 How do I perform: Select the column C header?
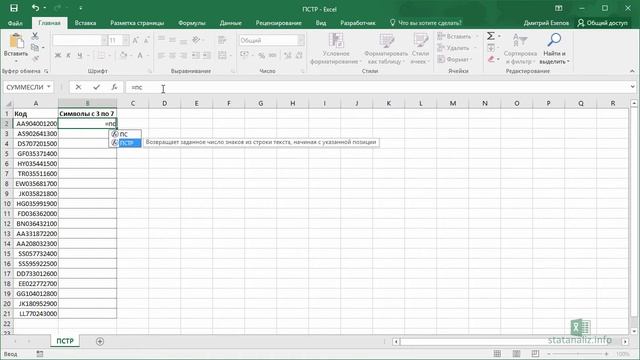[133, 103]
